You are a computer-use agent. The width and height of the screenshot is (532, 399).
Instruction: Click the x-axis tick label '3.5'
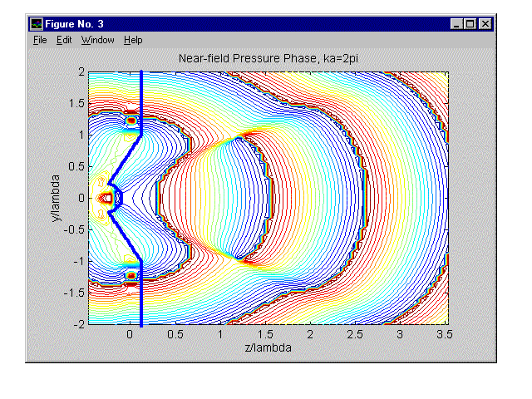pyautogui.click(x=445, y=334)
